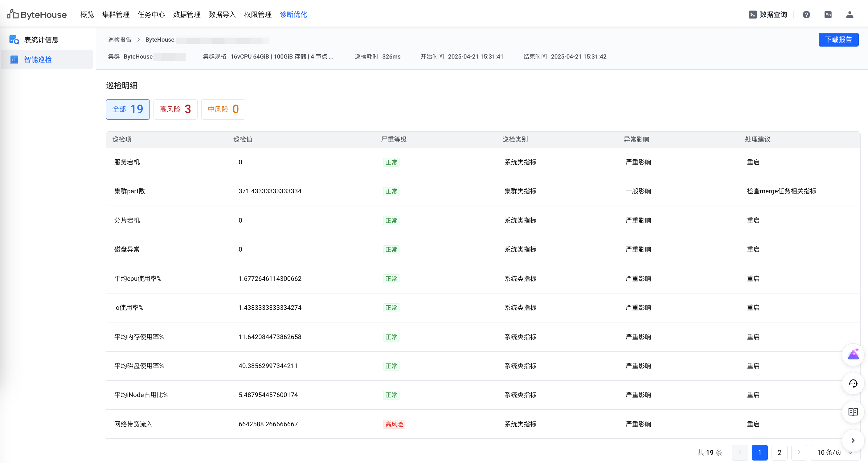Click the smart inspection chart icon
Image resolution: width=868 pixels, height=463 pixels.
pos(14,59)
